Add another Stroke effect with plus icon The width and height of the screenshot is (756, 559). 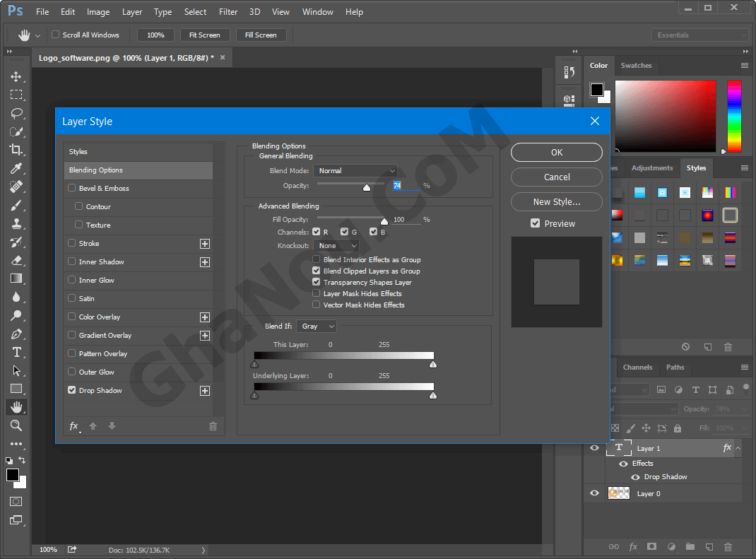click(x=205, y=244)
